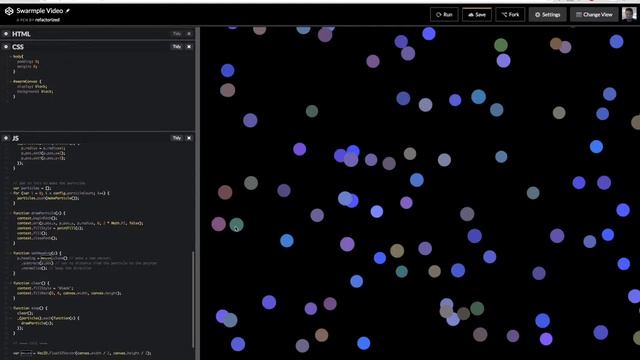Close the HTML editor panel
640x360 pixels.
tap(189, 34)
